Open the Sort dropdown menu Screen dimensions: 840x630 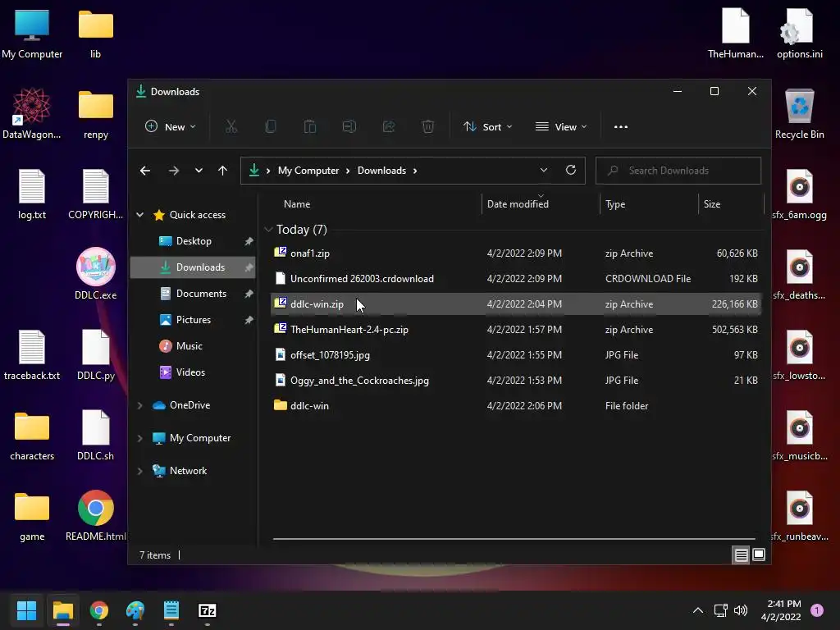pos(487,126)
